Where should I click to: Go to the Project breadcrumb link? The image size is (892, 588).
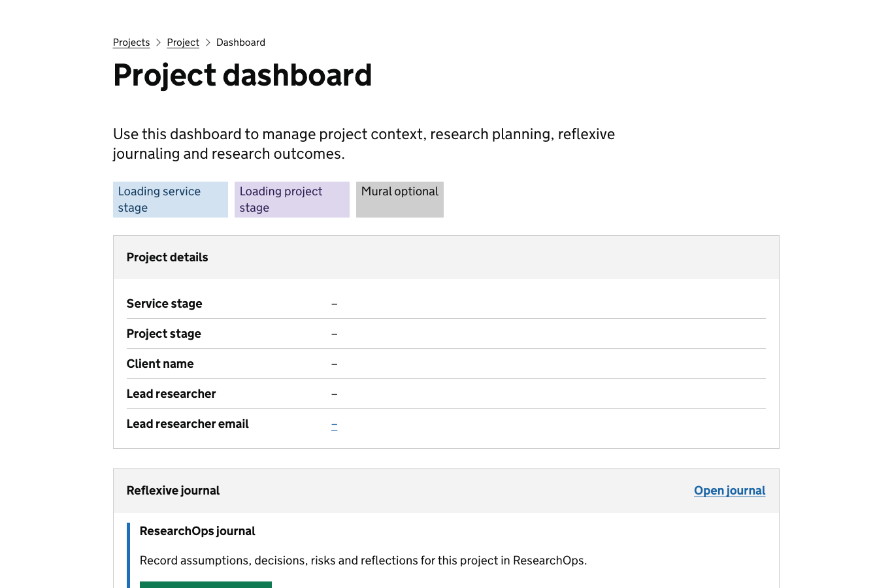(183, 42)
